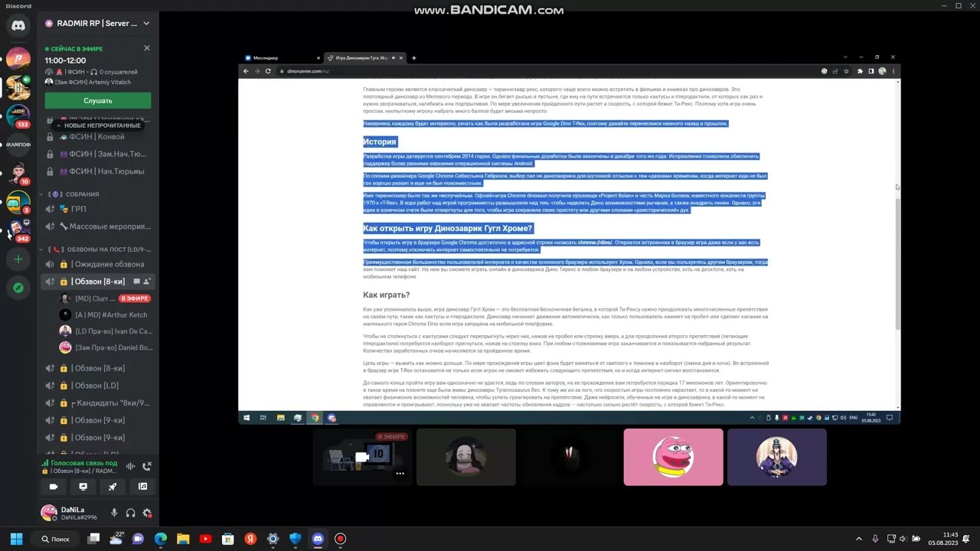Go back in shared browser
Screen dimensions: 980x551
(246, 71)
